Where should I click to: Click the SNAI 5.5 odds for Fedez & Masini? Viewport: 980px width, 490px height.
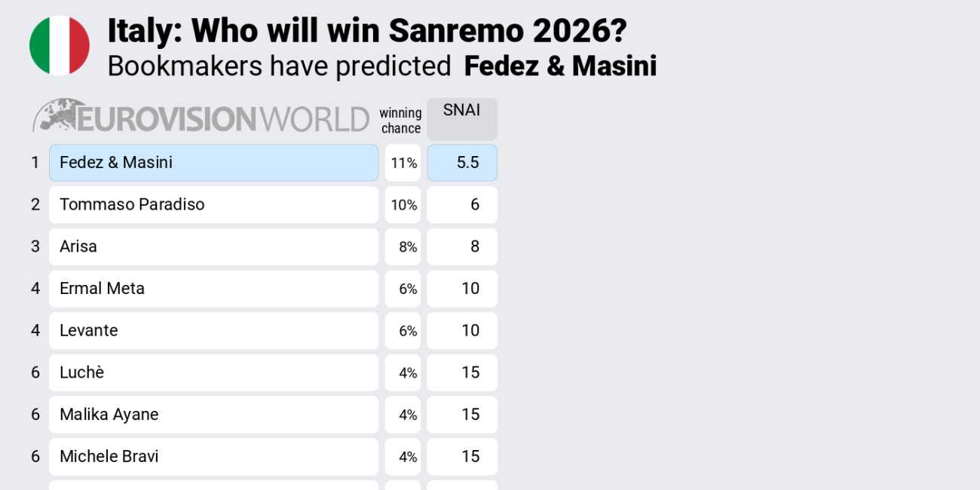462,163
